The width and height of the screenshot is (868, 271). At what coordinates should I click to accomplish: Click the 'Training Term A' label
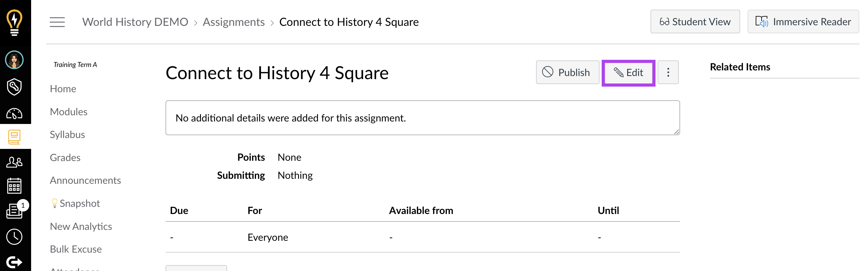pos(75,64)
